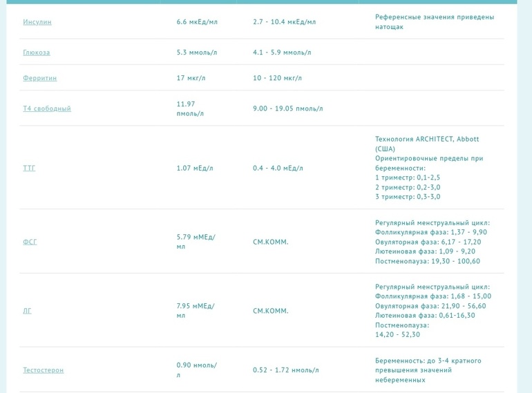Select the Т4 свободный link
Viewport: 532px width, 393px height.
(x=47, y=108)
